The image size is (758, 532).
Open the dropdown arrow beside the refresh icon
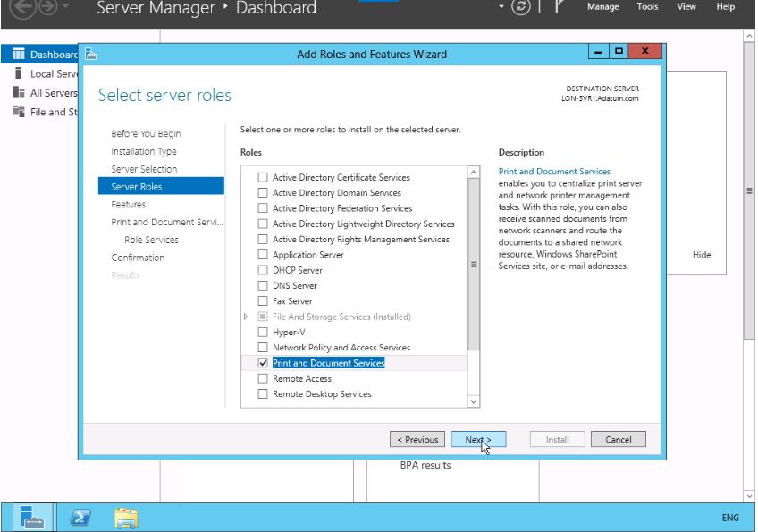[501, 7]
